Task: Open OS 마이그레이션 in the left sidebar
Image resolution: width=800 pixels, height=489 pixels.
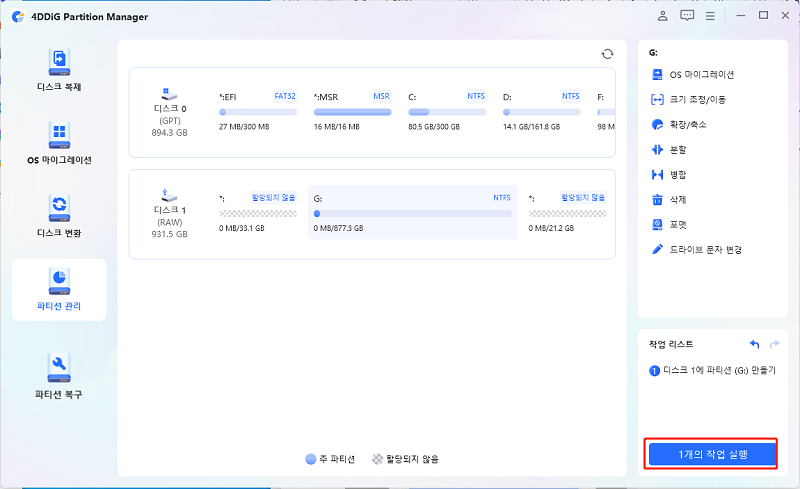Action: click(x=59, y=143)
